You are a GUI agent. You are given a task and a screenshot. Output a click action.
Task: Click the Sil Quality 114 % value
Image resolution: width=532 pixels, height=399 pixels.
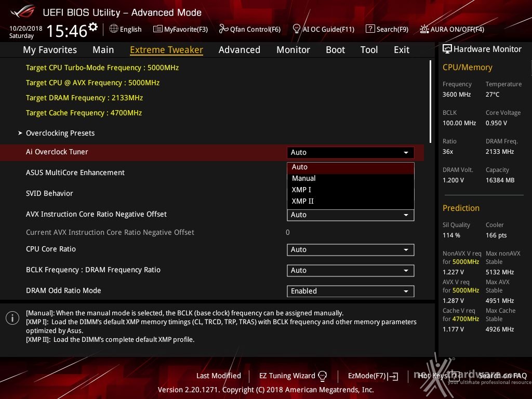(451, 235)
